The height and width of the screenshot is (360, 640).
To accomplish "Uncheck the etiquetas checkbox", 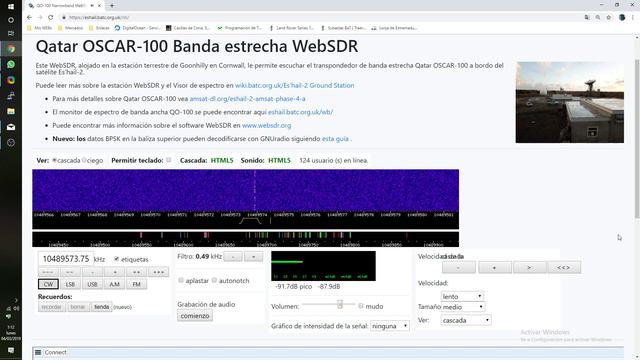I will (x=117, y=259).
